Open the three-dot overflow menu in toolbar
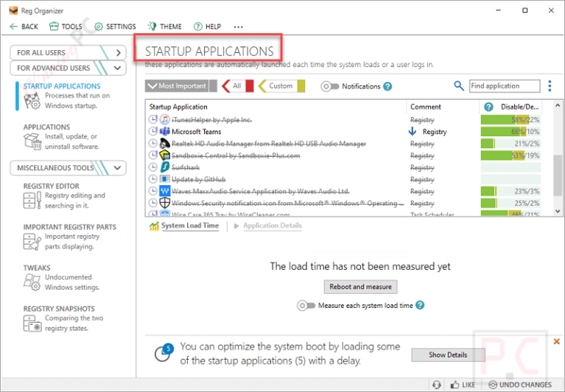The width and height of the screenshot is (565, 392). point(238,27)
